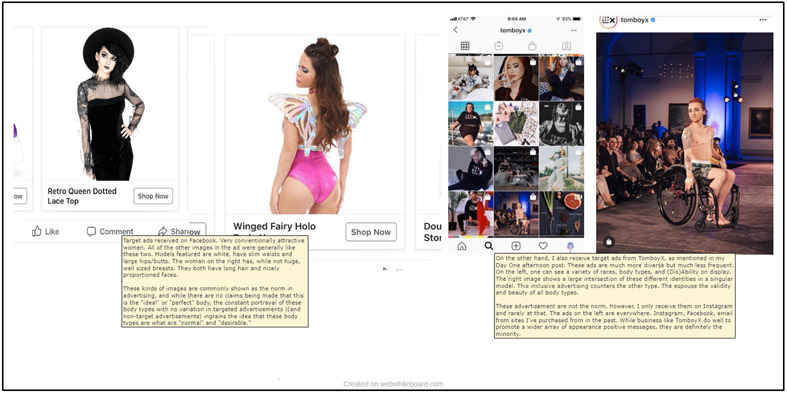Screen dimensions: 787x393
Task: Tap the Instagram search magnifier icon
Action: [x=488, y=246]
